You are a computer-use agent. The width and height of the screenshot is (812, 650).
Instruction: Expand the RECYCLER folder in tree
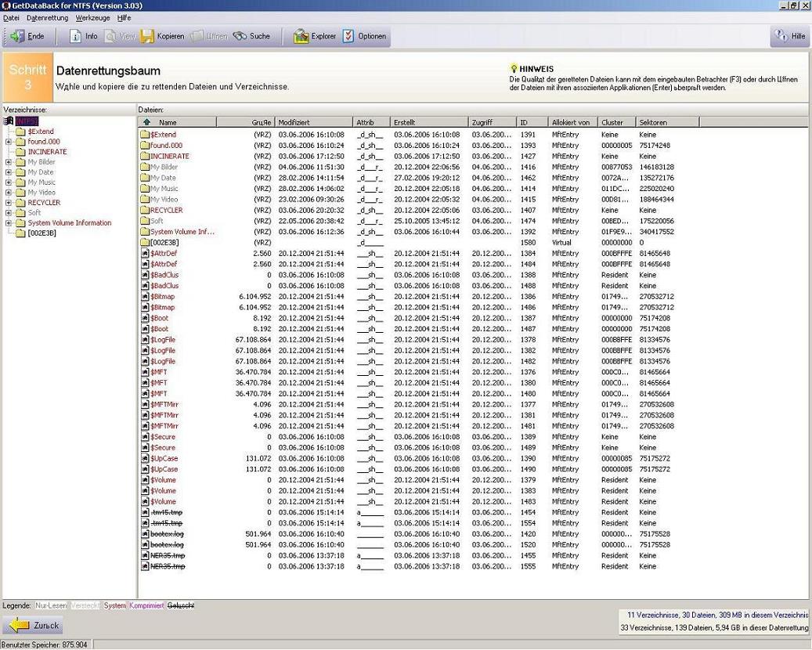pos(9,203)
